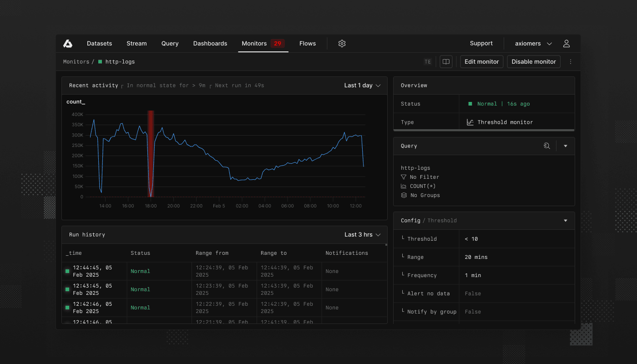Screen dimensions: 637x364
Task: Open the user profile icon
Action: (x=566, y=44)
